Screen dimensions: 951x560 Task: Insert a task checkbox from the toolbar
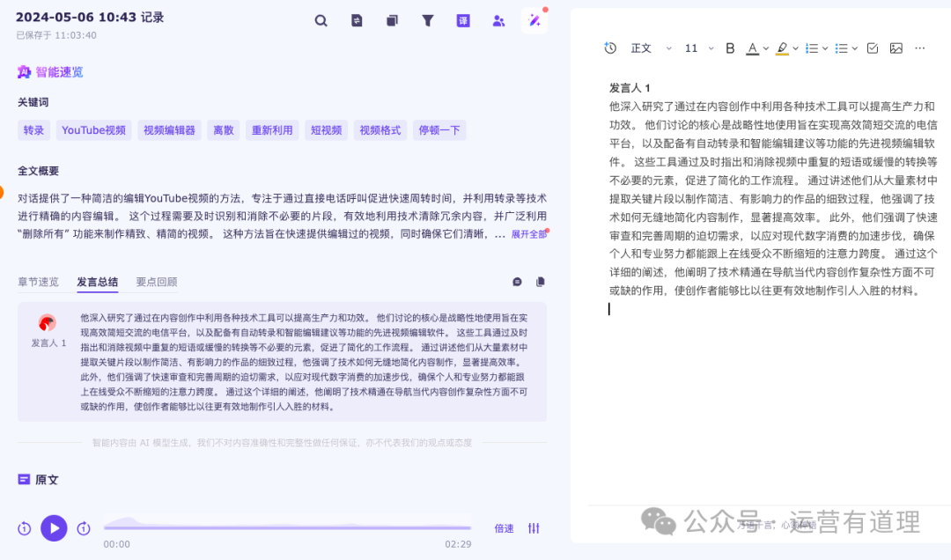[872, 48]
